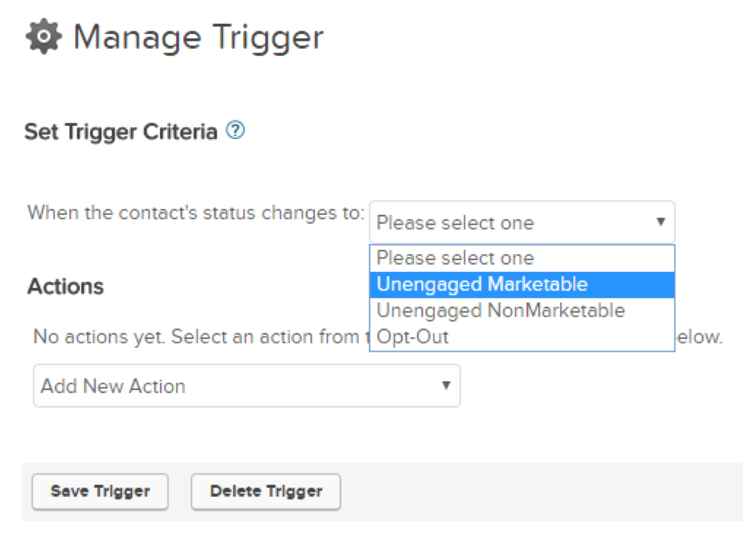
Task: Select Unengaged Marketable from the list
Action: (522, 284)
